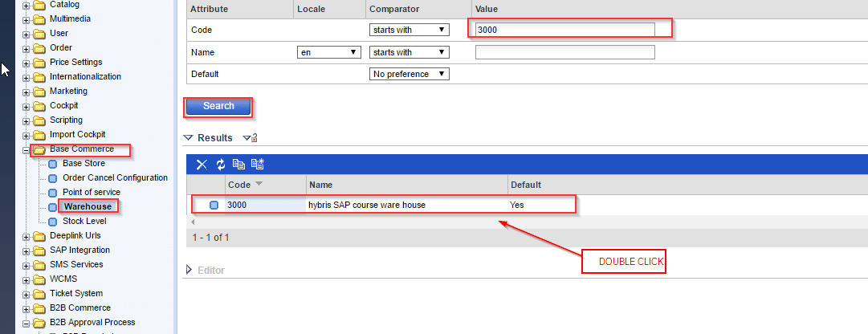Select Point of service in tree
Screen dimensions: 868x334
tap(91, 192)
